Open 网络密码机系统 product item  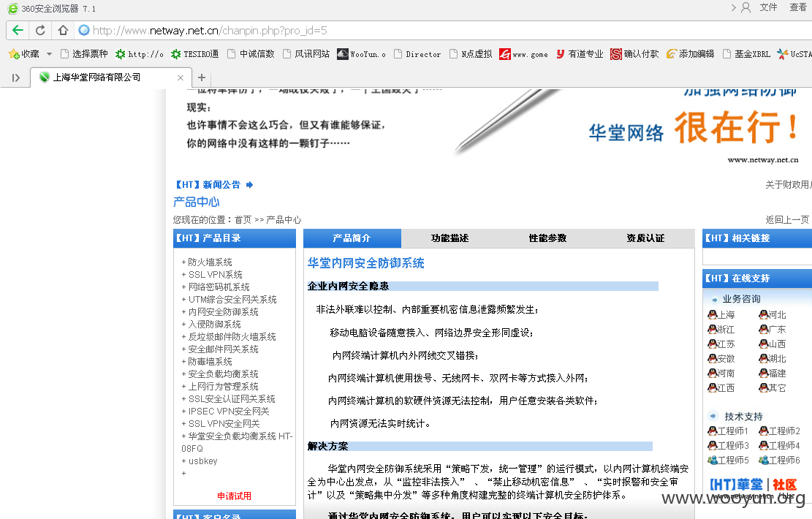pos(219,287)
